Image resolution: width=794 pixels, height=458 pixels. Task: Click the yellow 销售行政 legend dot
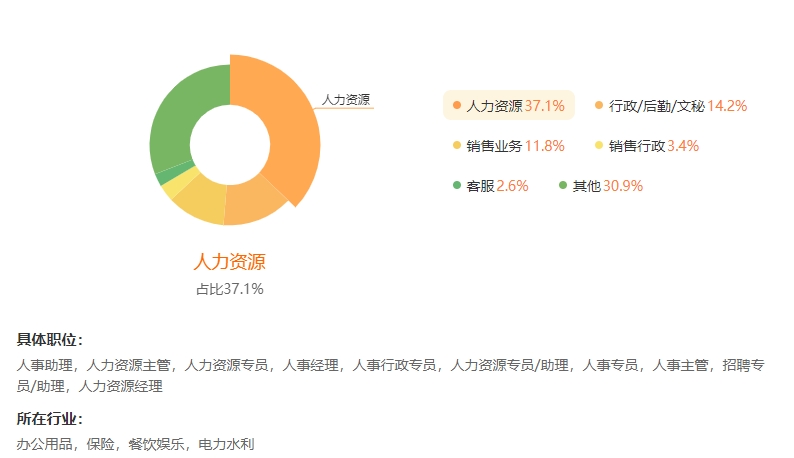pyautogui.click(x=599, y=145)
